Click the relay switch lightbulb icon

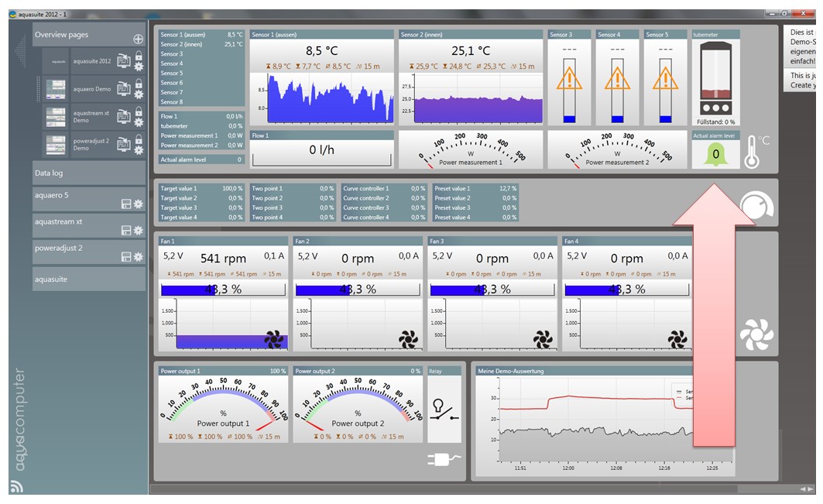pos(444,409)
